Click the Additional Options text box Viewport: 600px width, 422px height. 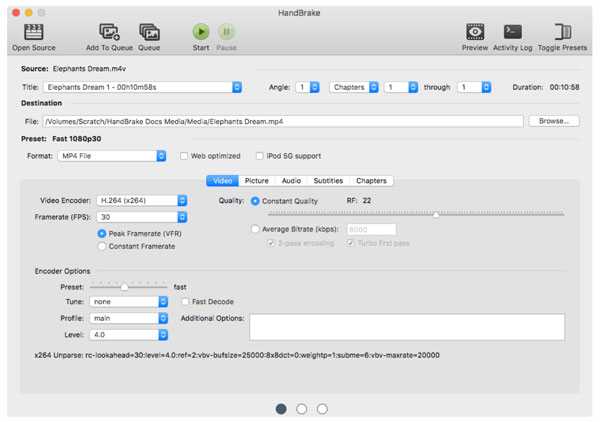pos(407,327)
